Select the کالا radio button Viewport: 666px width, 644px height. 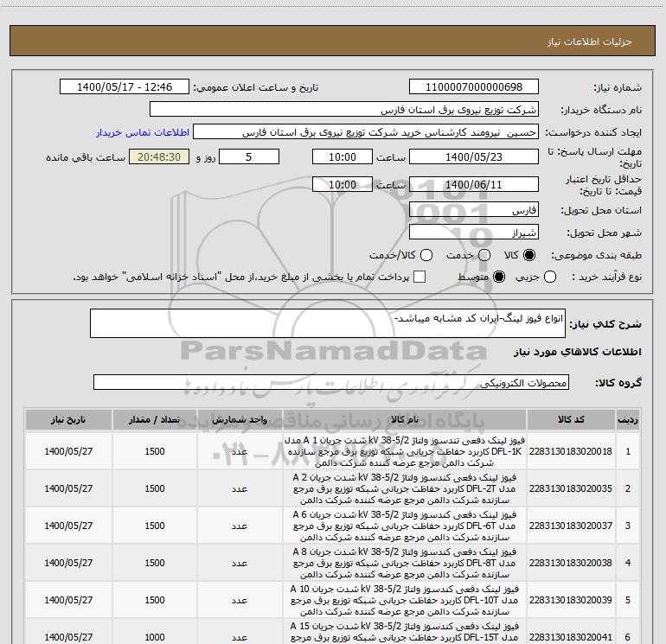(x=529, y=255)
